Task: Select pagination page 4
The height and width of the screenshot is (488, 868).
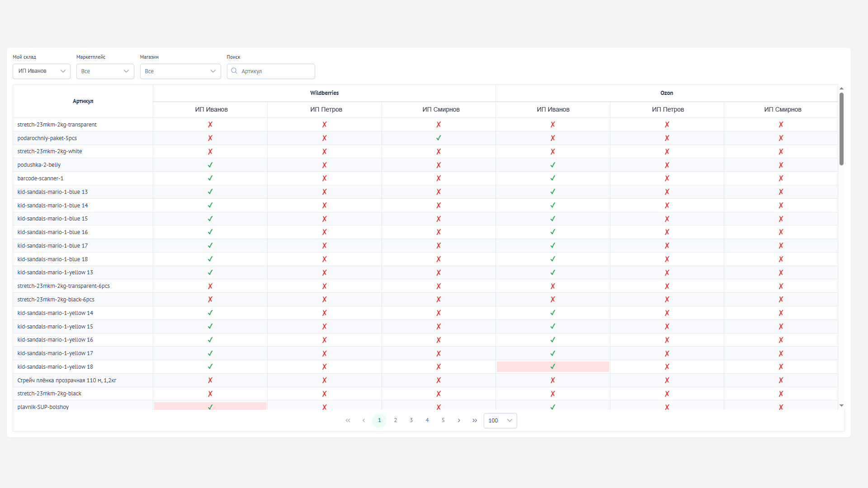Action: 427,421
